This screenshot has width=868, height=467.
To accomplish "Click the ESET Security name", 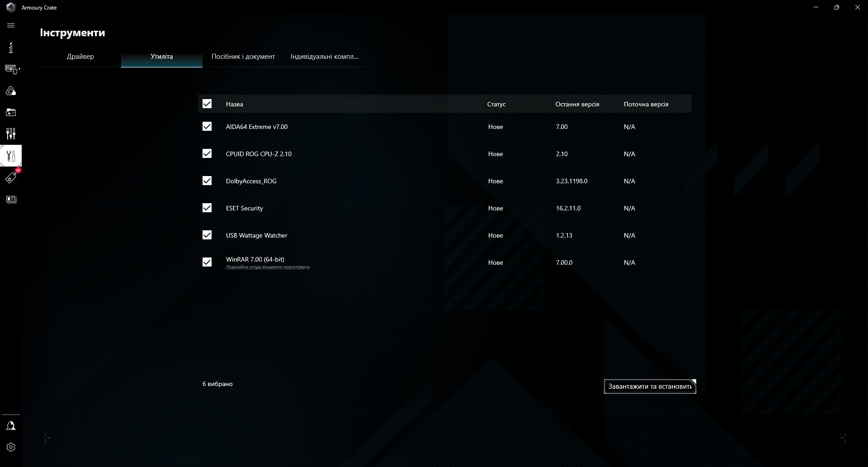I will (245, 208).
